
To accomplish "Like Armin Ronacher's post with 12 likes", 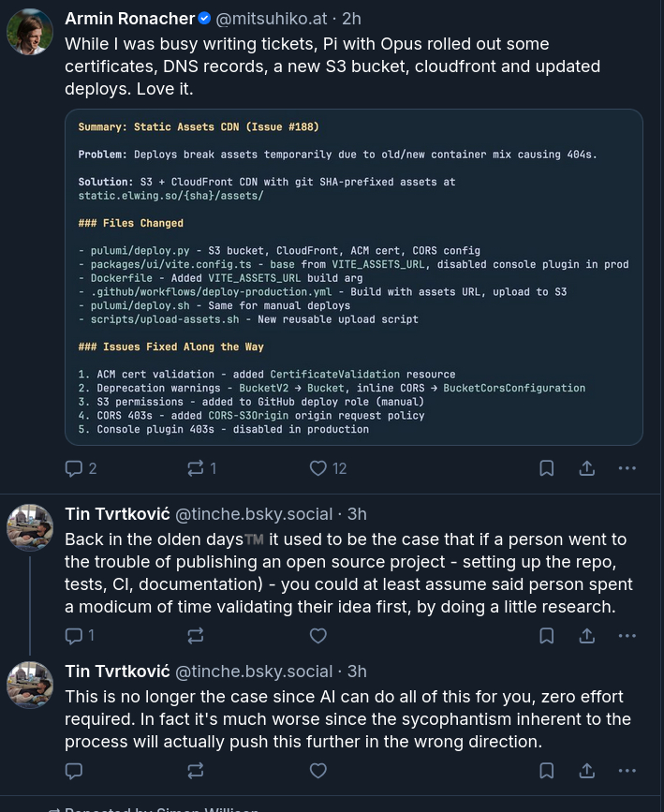I will click(318, 468).
